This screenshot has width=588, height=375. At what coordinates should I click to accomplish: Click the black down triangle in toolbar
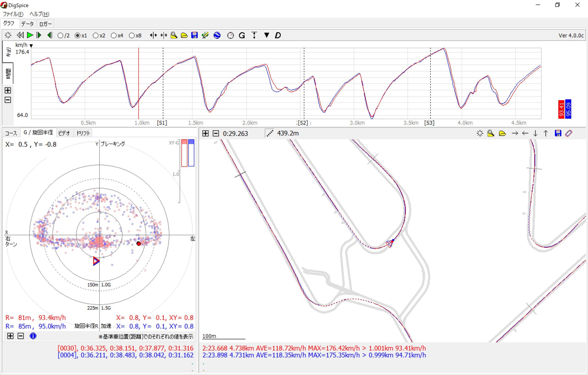click(266, 35)
